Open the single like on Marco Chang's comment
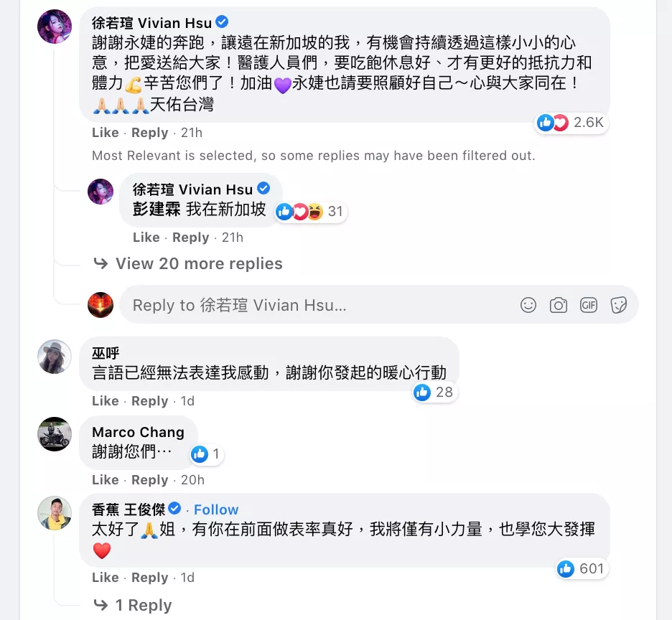The width and height of the screenshot is (672, 620). pyautogui.click(x=206, y=454)
